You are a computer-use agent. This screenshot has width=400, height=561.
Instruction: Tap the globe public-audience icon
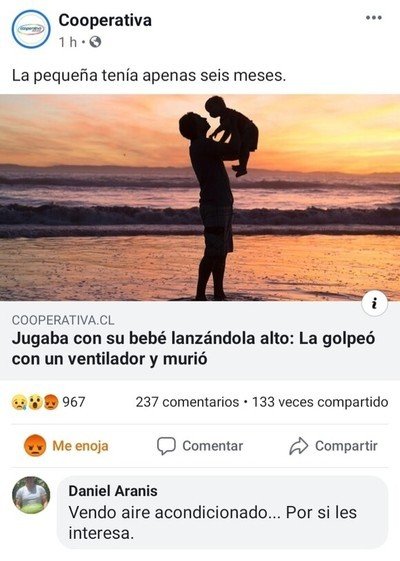95,43
